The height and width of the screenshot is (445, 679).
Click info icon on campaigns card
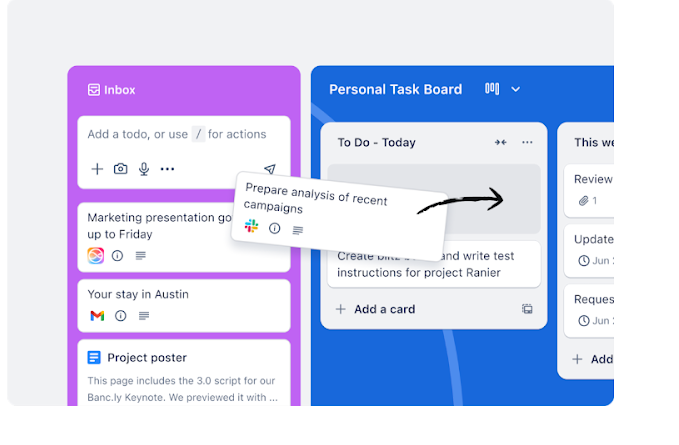coord(275,228)
